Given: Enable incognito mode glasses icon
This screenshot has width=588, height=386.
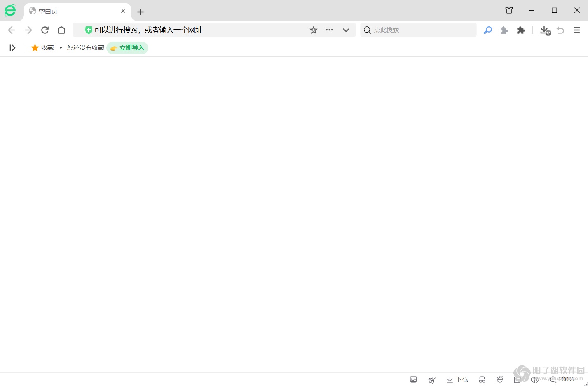Looking at the screenshot, I should 482,379.
